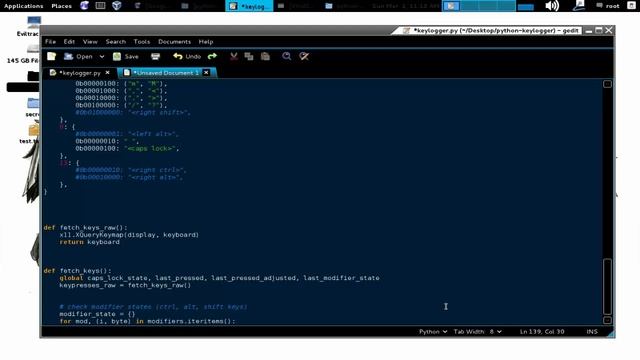Cut selection with the scissors icon
Viewport: 640px width, 360px height.
click(x=234, y=56)
